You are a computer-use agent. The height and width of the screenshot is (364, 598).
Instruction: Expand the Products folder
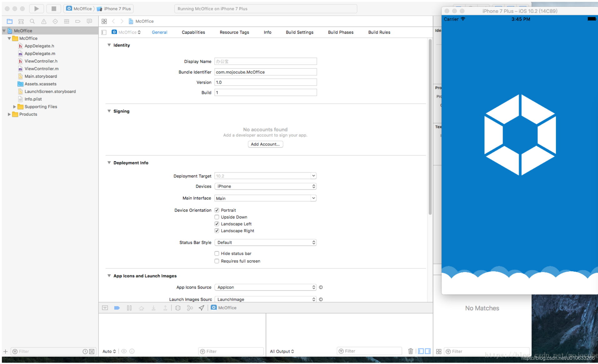pos(9,114)
